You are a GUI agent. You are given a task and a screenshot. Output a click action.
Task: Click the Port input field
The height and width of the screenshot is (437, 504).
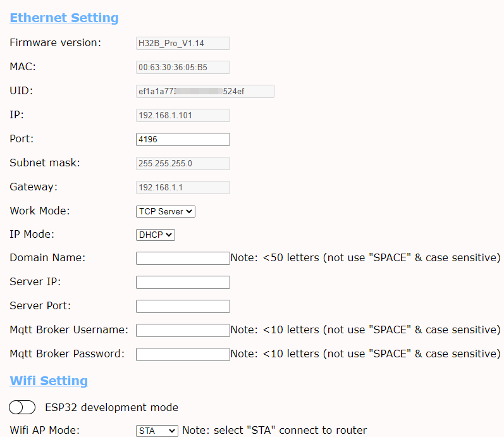click(183, 139)
